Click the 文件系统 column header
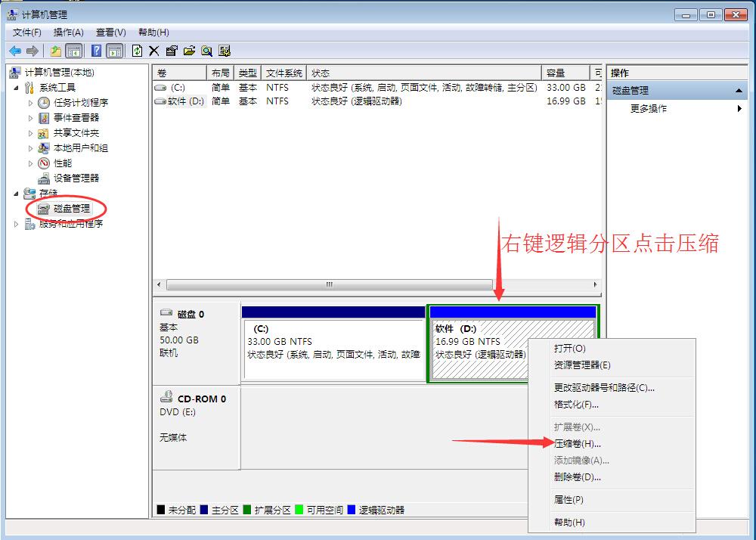 coord(283,73)
